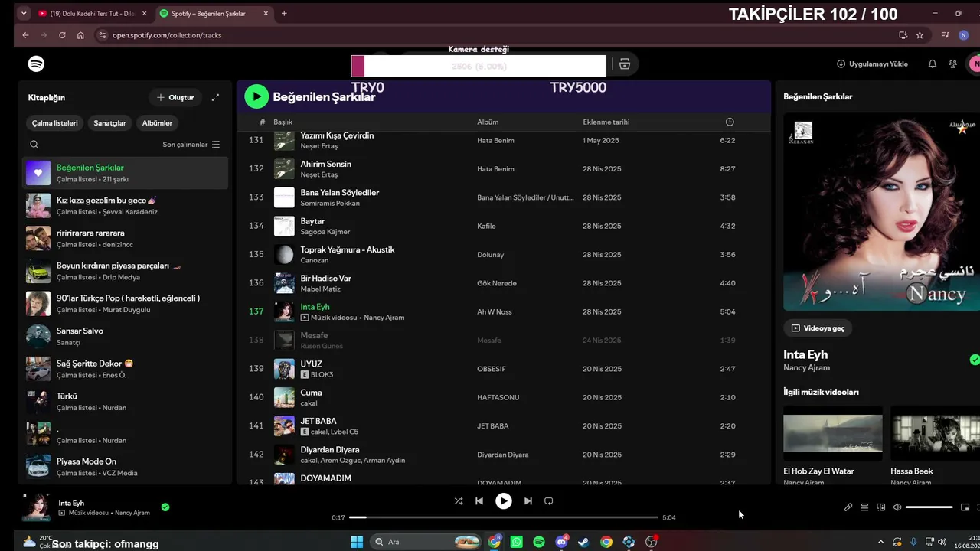Open the Boyun kırdıran piyasa parçaları playlist

(x=125, y=271)
